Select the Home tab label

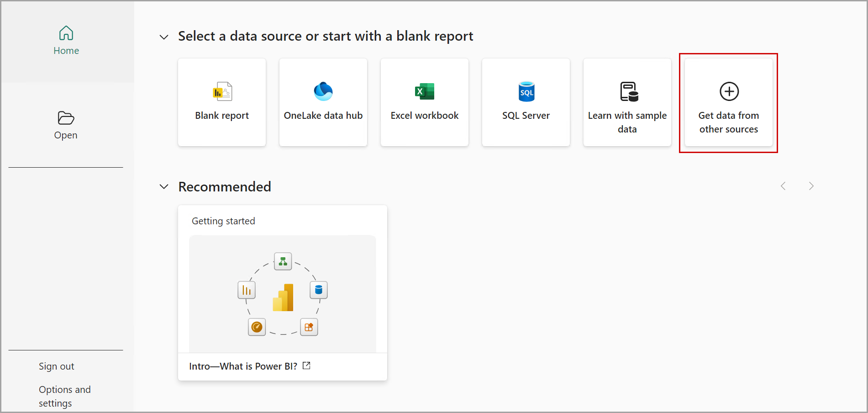pyautogui.click(x=66, y=51)
